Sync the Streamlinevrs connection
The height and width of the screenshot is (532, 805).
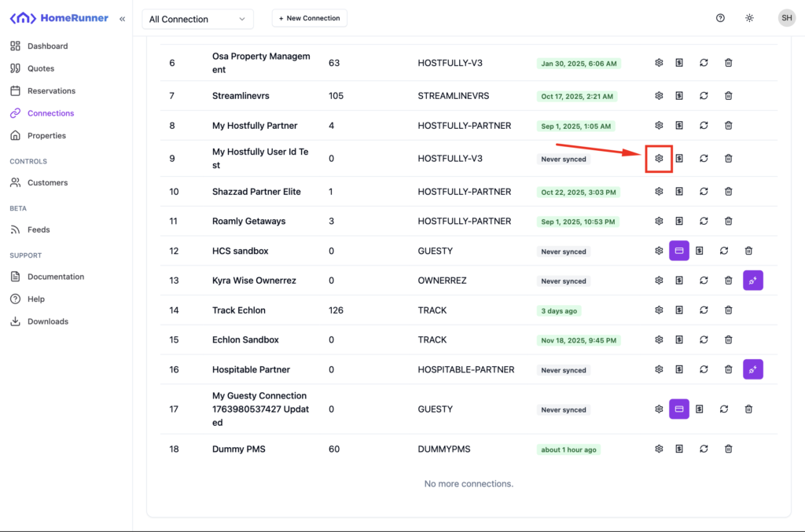(x=704, y=96)
